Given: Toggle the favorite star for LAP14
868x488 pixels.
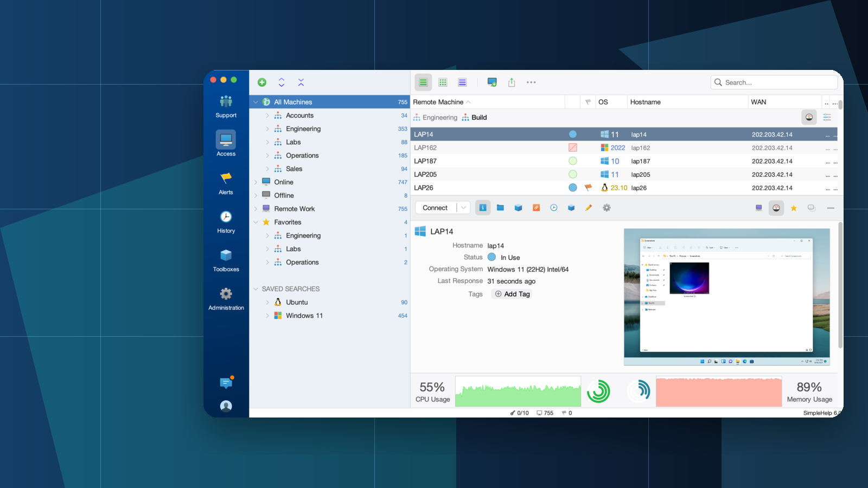Looking at the screenshot, I should click(x=794, y=208).
